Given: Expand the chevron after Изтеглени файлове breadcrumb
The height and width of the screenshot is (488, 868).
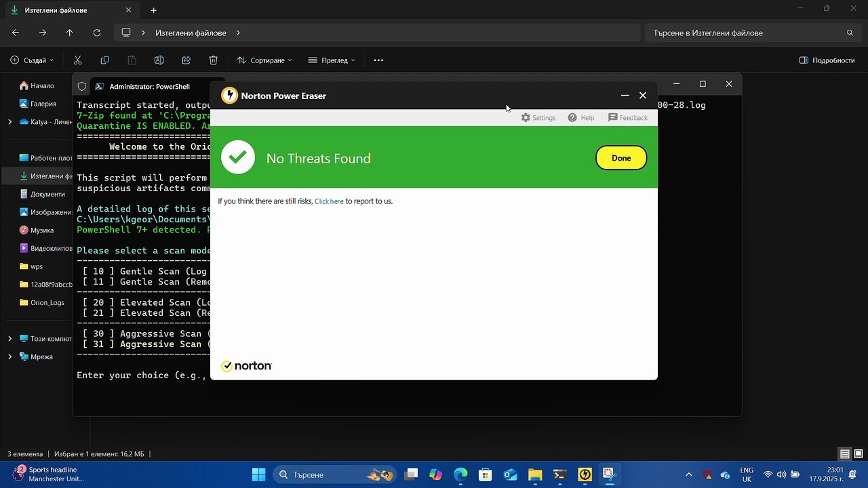Looking at the screenshot, I should [x=239, y=33].
